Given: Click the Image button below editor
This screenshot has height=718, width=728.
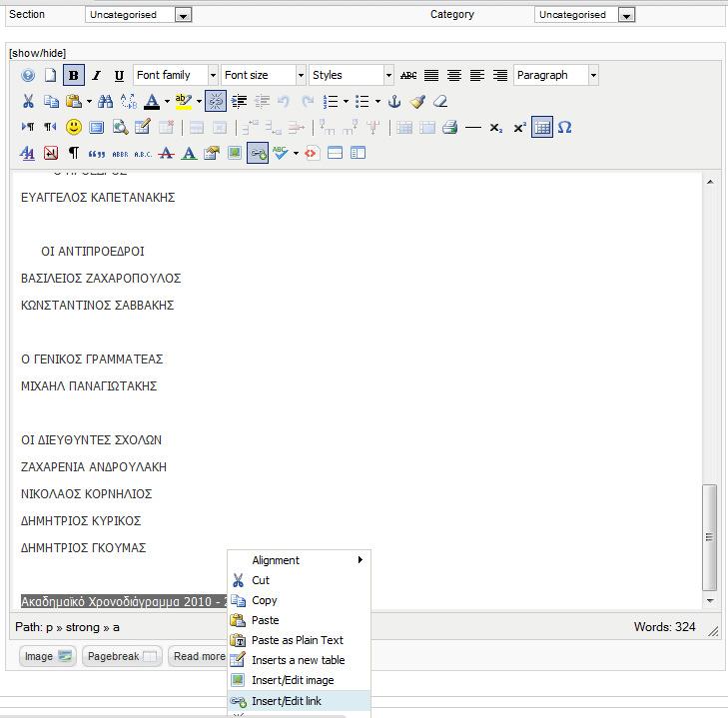Looking at the screenshot, I should 47,656.
